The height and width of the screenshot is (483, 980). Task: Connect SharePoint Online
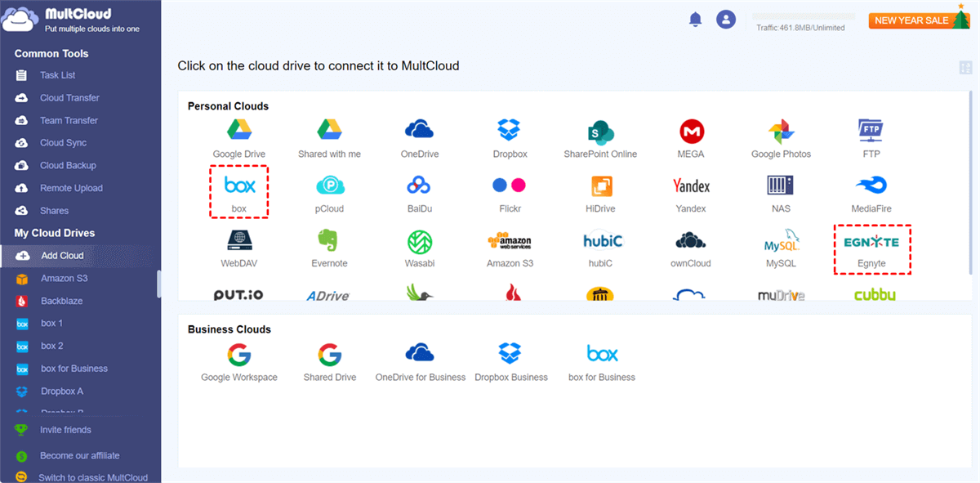coord(600,131)
